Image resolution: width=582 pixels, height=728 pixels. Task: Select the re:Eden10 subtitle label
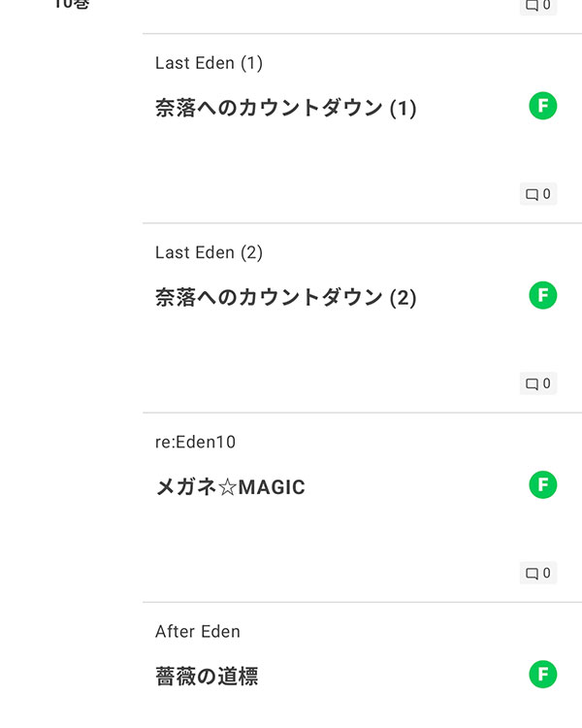(x=195, y=442)
